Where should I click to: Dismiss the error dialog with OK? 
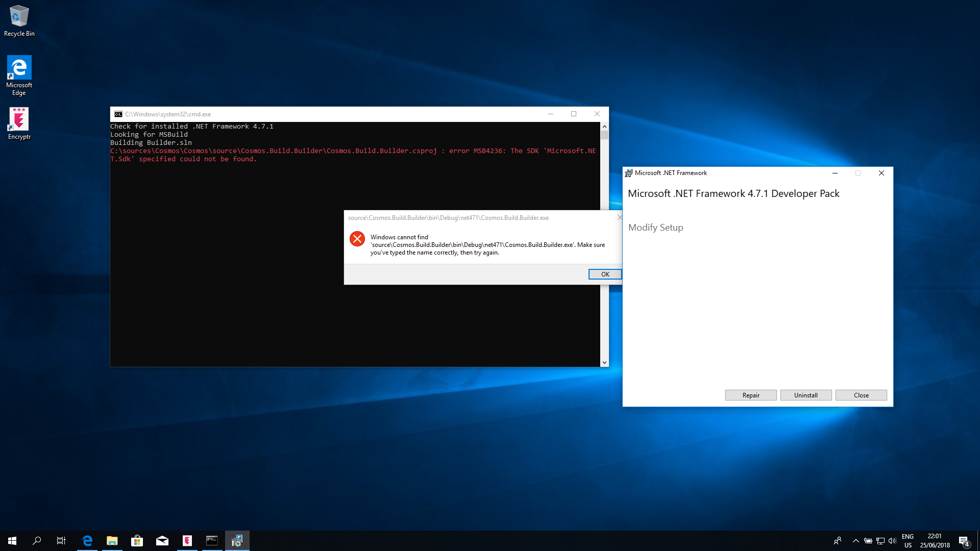click(605, 274)
